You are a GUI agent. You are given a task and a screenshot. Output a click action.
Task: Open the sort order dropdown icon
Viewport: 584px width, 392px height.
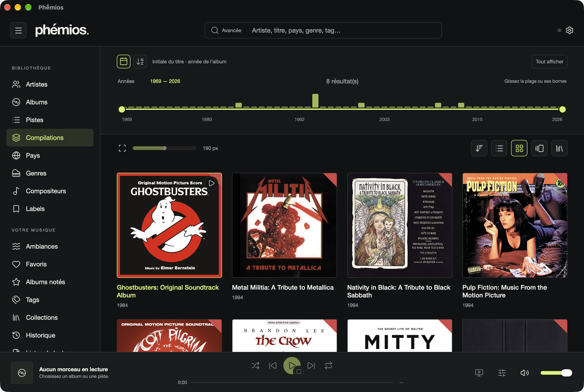pos(479,148)
